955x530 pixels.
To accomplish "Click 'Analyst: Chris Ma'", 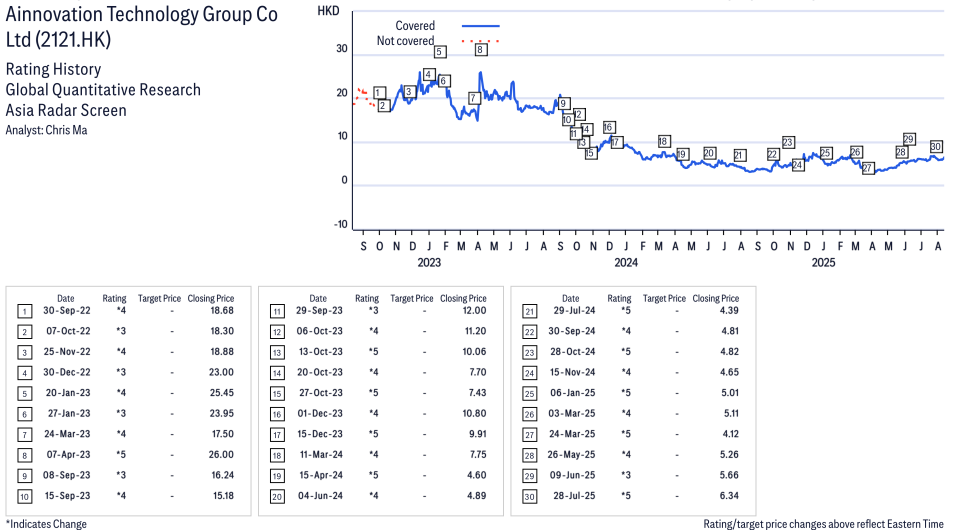I will click(x=46, y=130).
